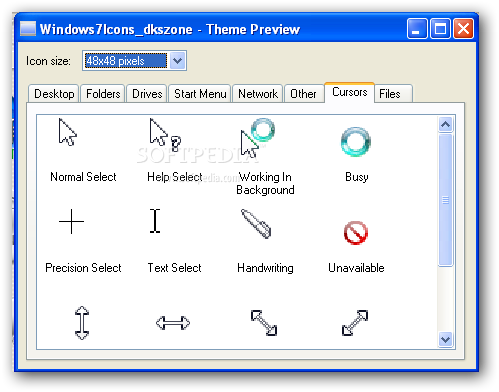Select the northeast-southwest diagonal resize cursor

pos(355,323)
